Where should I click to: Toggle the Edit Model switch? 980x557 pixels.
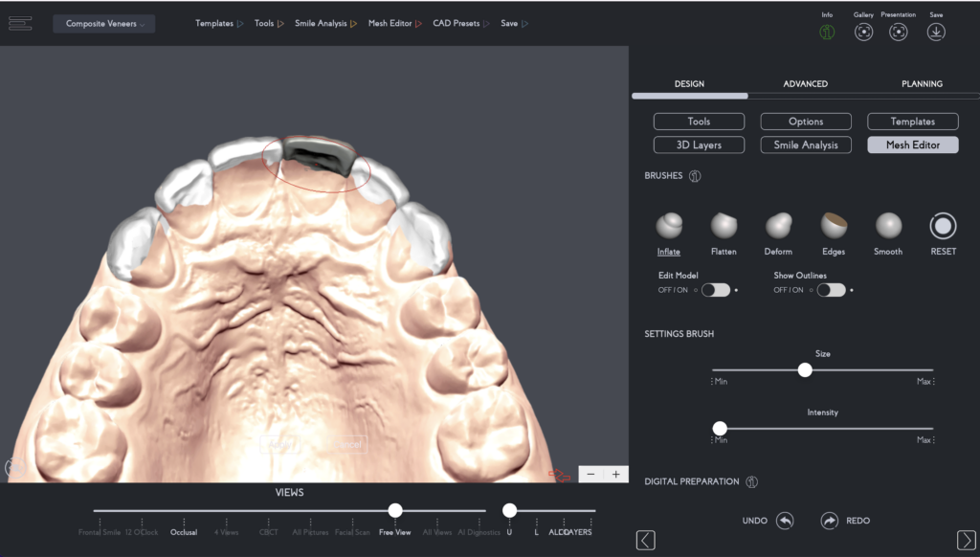[x=715, y=290]
